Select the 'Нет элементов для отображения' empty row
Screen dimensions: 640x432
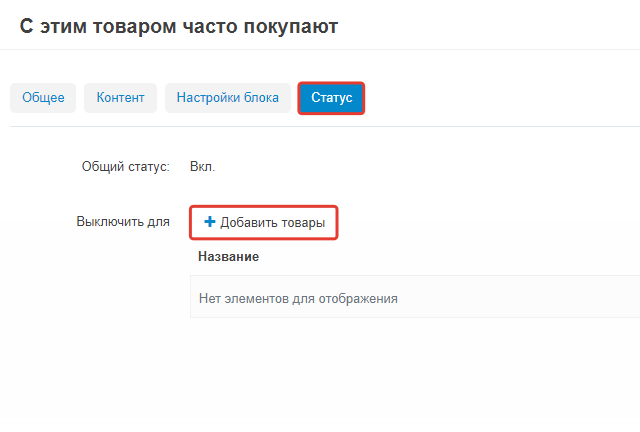click(x=298, y=298)
